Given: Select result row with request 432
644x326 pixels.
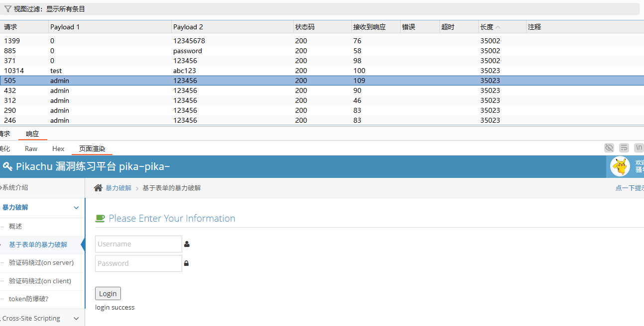Looking at the screenshot, I should [x=322, y=90].
